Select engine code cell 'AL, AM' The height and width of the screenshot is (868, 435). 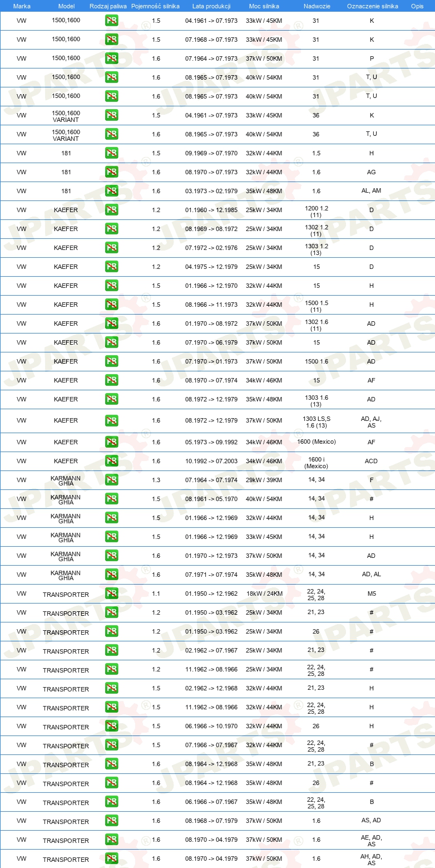point(372,191)
